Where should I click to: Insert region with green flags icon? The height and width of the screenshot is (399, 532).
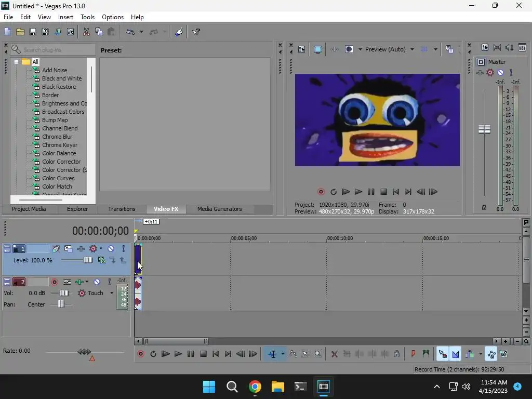pos(426,354)
